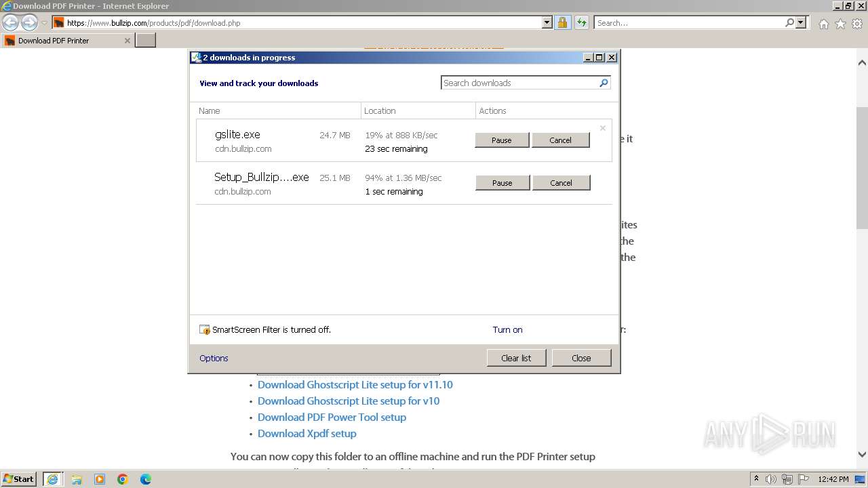Click Turn on SmartScreen Filter link

click(507, 330)
